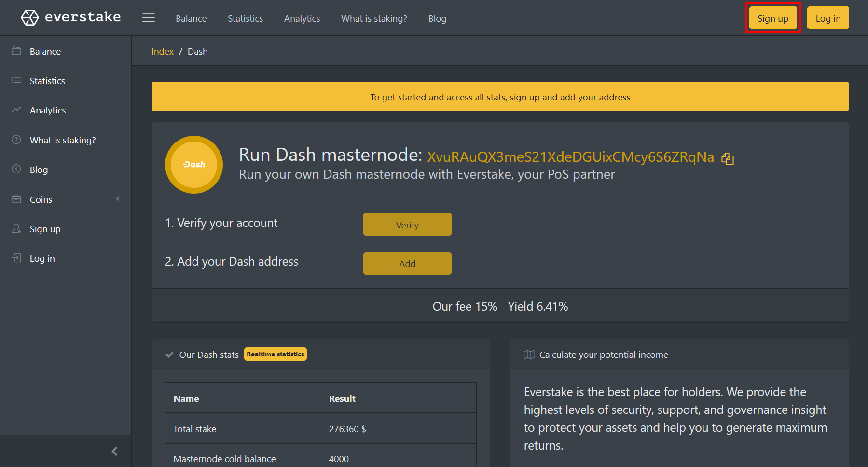Click the Masternode cold balance row label
This screenshot has height=467, width=868.
click(225, 459)
